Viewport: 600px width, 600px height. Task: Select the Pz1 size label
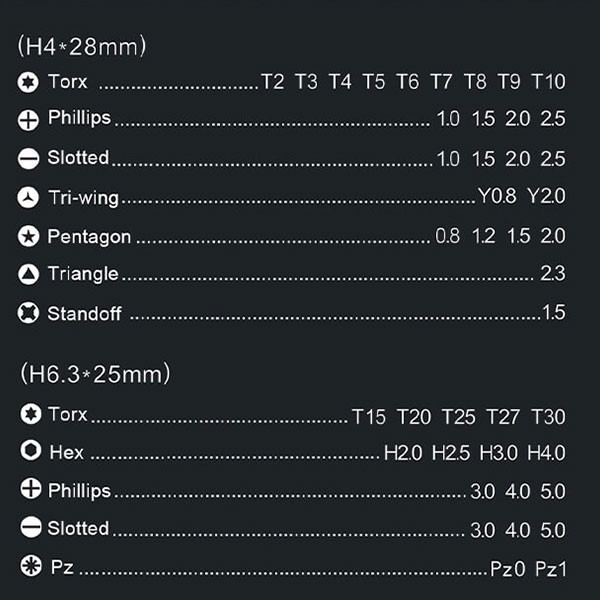pos(550,569)
